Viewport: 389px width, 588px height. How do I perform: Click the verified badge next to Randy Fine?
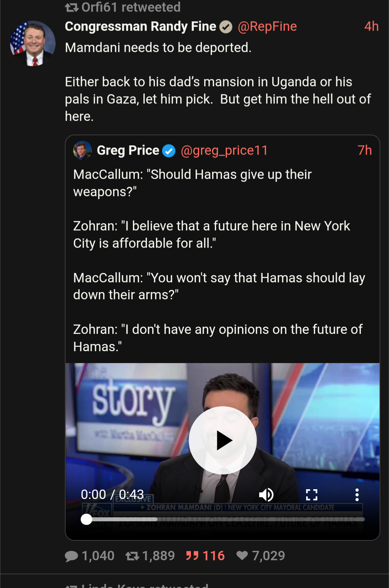pos(226,27)
